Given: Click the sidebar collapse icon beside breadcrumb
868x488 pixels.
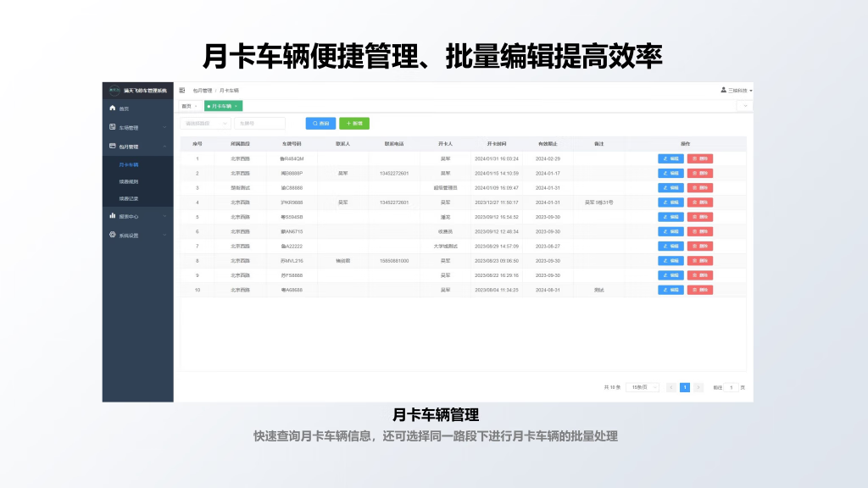Looking at the screenshot, I should click(x=182, y=90).
